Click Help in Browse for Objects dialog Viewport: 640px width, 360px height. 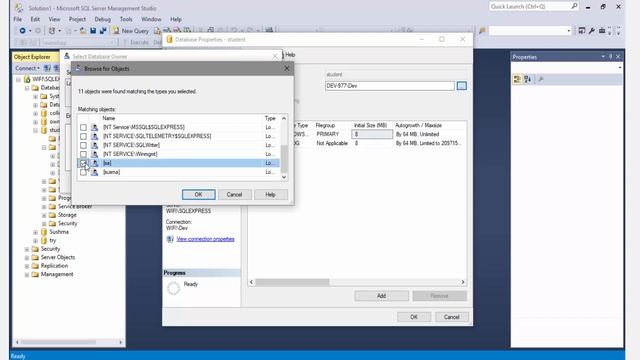click(271, 195)
